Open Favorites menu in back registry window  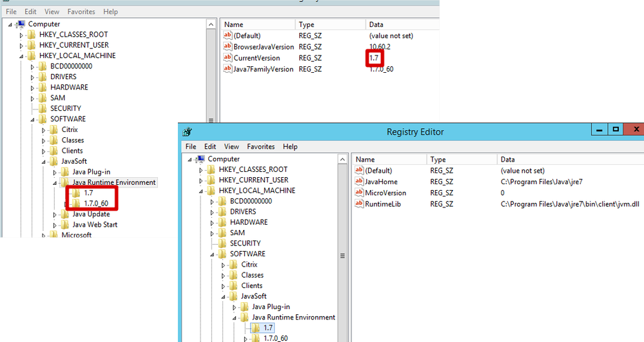(81, 12)
